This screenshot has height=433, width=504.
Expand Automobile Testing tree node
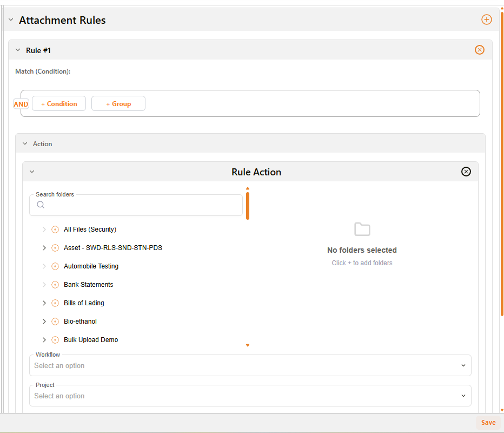(x=44, y=266)
